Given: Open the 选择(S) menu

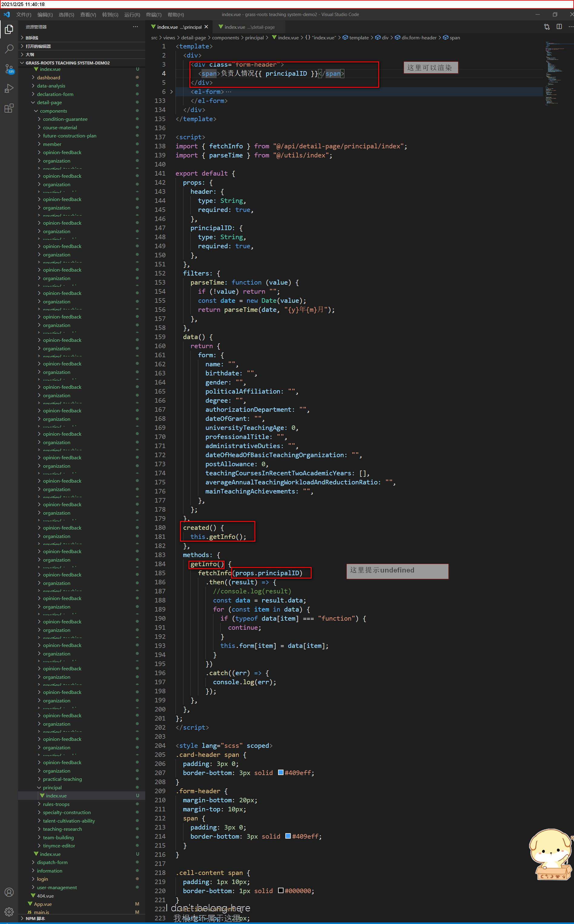Looking at the screenshot, I should [x=66, y=15].
